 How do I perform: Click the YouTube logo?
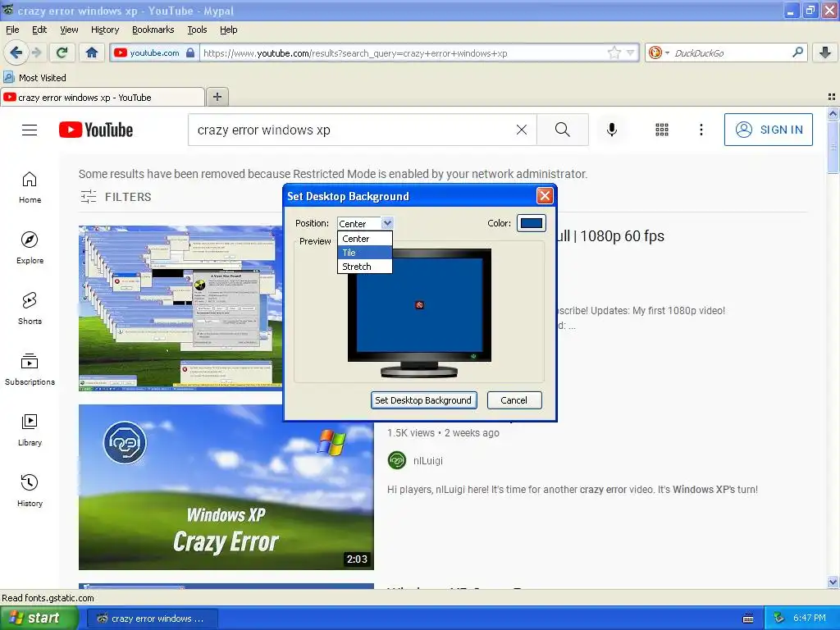point(96,130)
